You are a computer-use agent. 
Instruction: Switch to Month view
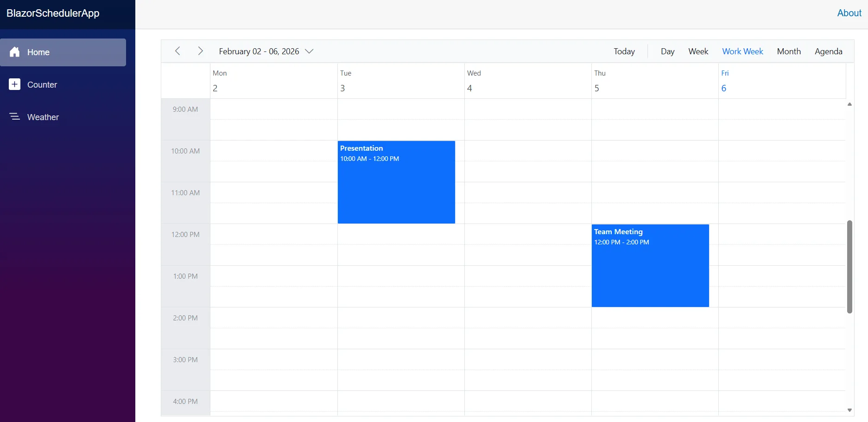(x=789, y=51)
